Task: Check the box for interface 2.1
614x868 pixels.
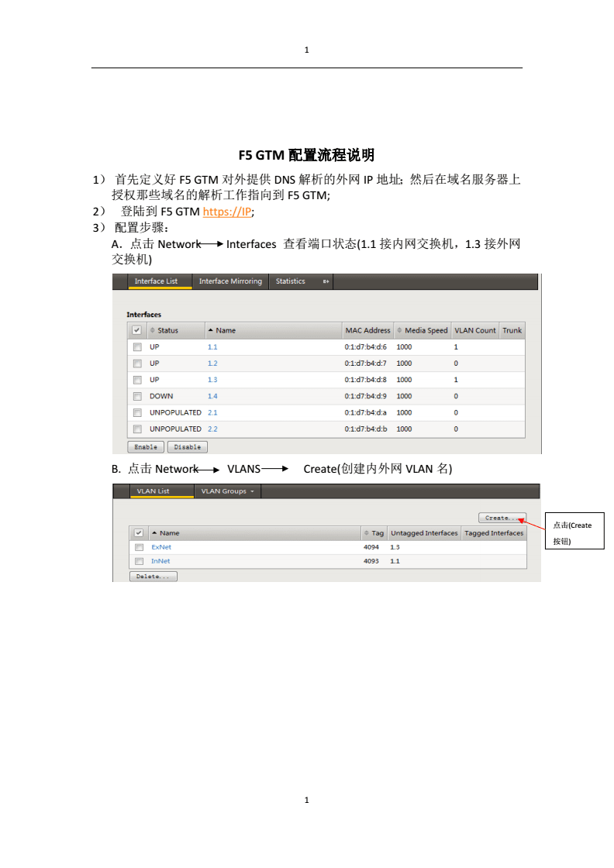Action: (x=137, y=413)
